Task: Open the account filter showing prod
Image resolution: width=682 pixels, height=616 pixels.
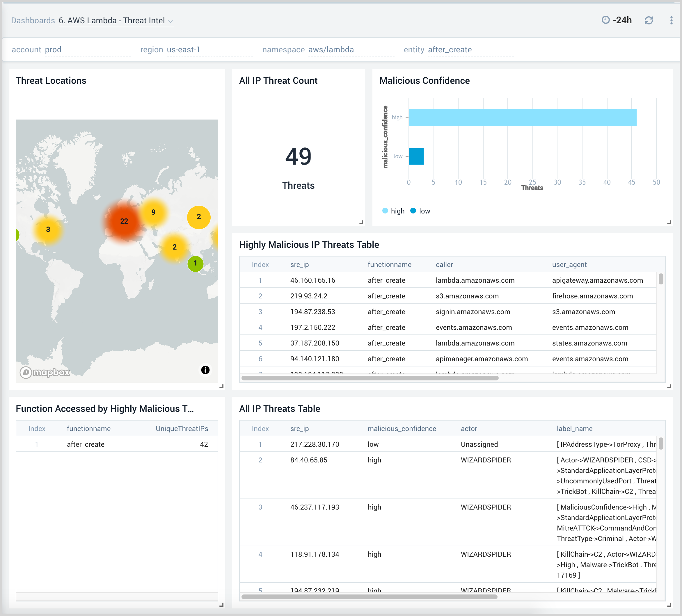Action: (x=87, y=49)
